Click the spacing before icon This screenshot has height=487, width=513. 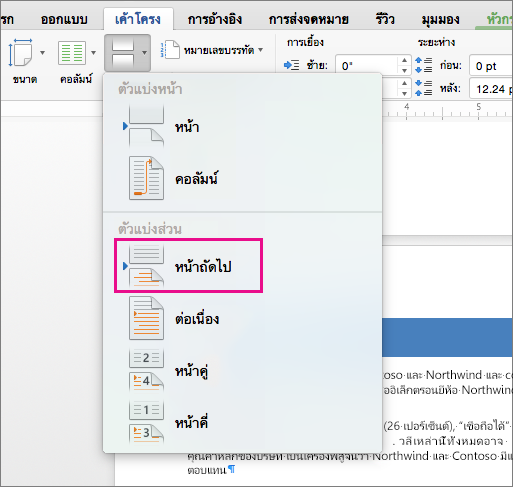423,65
